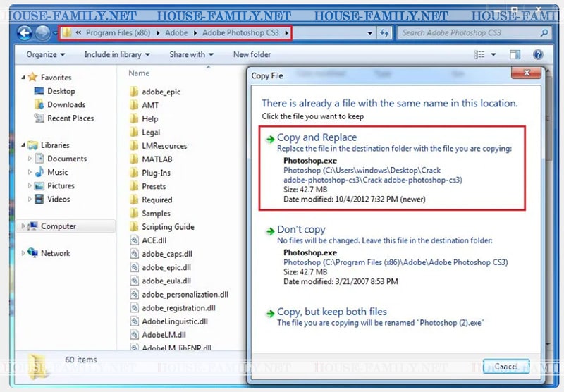Close the Copy File dialog
The width and height of the screenshot is (564, 392).
click(x=526, y=73)
